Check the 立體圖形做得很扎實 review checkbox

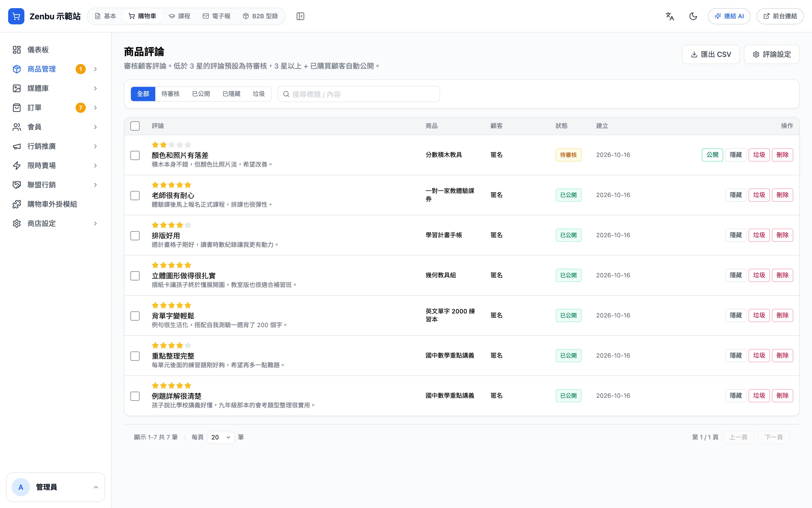tap(135, 276)
